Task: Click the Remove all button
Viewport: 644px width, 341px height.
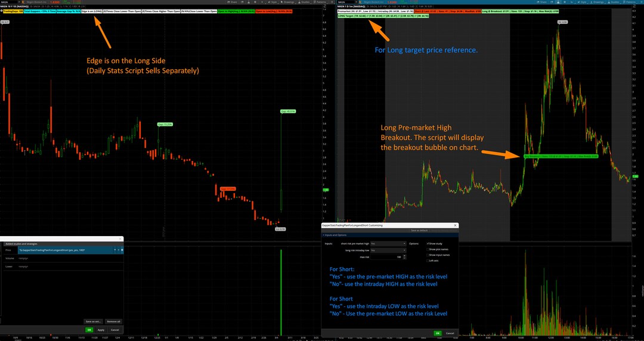Action: [113, 321]
